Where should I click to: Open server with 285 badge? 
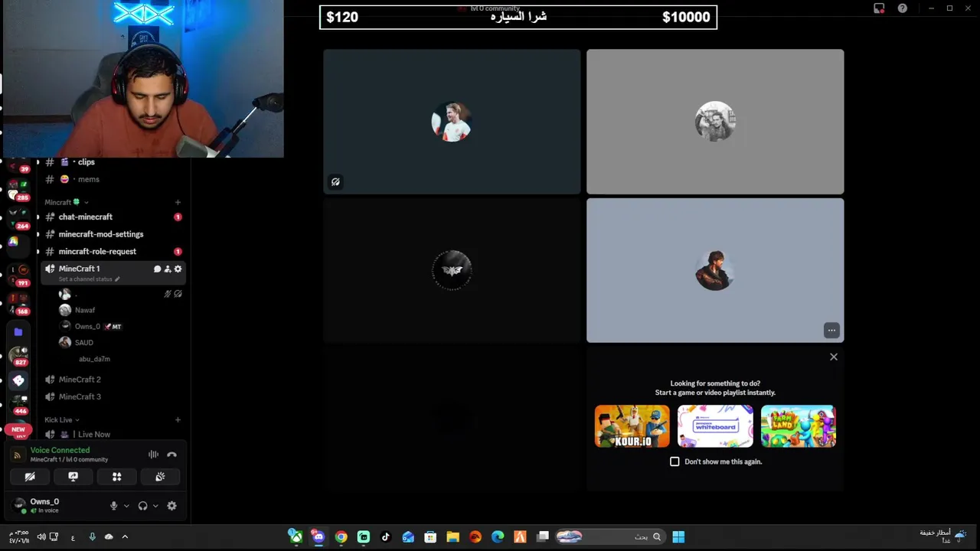click(x=18, y=191)
